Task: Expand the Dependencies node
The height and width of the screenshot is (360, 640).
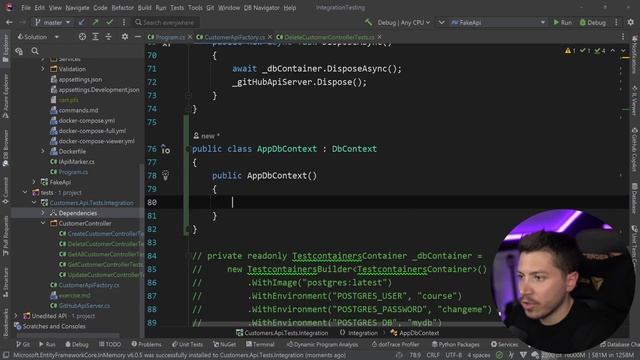Action: 43,213
